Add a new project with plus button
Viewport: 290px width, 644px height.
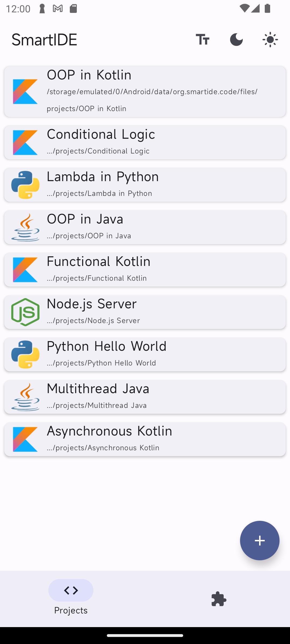click(260, 540)
